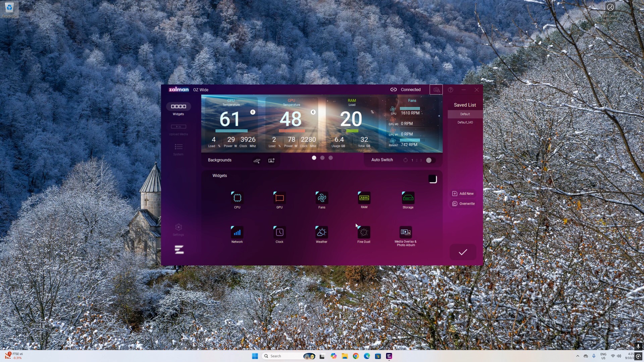Select the Weather widget
The height and width of the screenshot is (362, 644).
coord(321,233)
